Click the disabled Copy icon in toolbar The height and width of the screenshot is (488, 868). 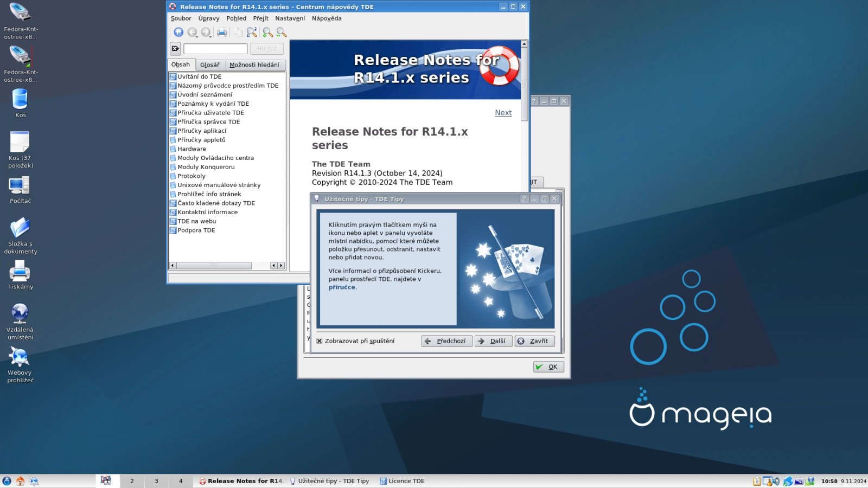[x=238, y=33]
